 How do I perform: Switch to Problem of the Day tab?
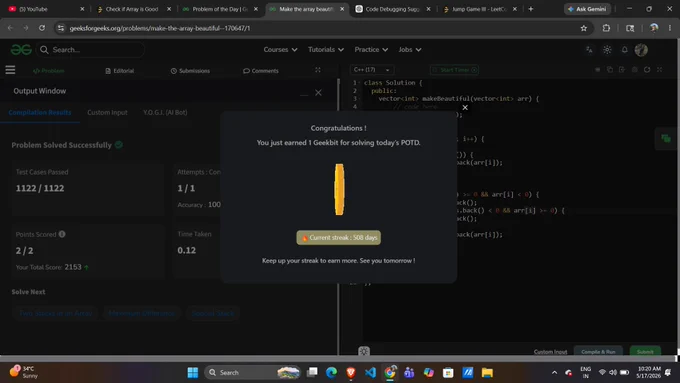coord(219,9)
